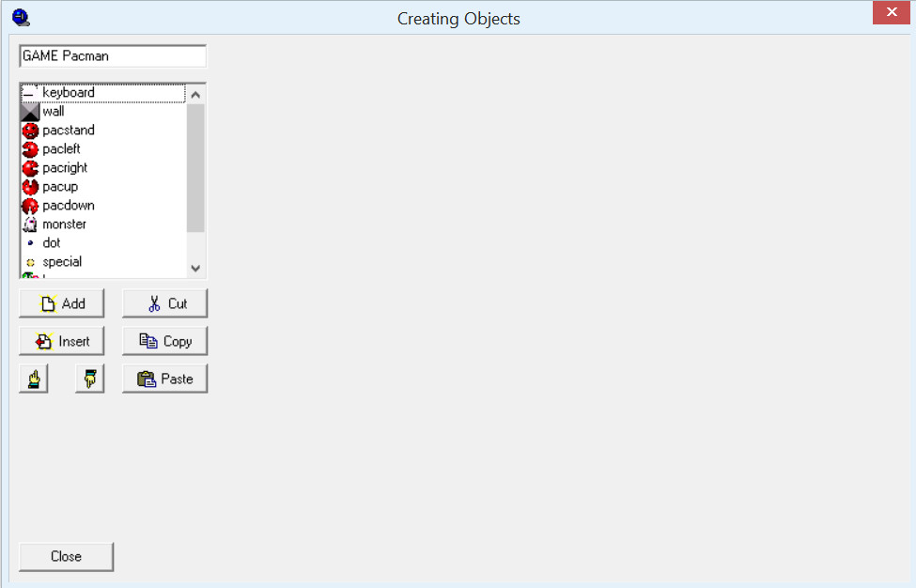Move object up with hand-pointing-up button
Viewport: 916px width, 588px height.
coord(34,379)
